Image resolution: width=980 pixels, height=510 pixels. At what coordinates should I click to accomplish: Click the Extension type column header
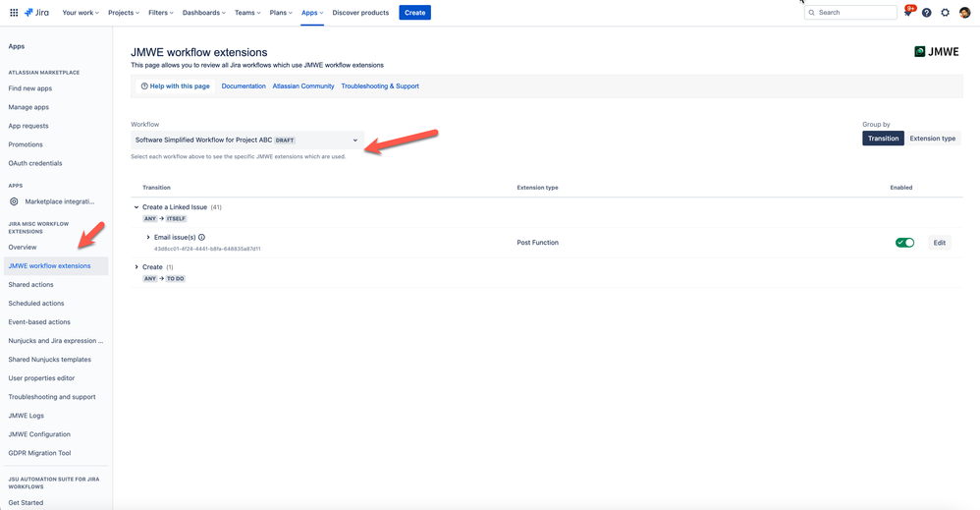point(537,188)
